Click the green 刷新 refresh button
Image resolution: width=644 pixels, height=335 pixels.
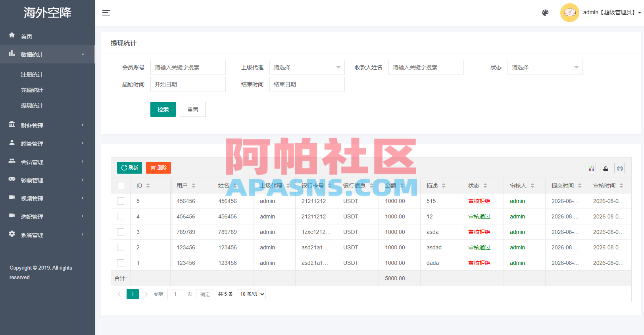(130, 168)
